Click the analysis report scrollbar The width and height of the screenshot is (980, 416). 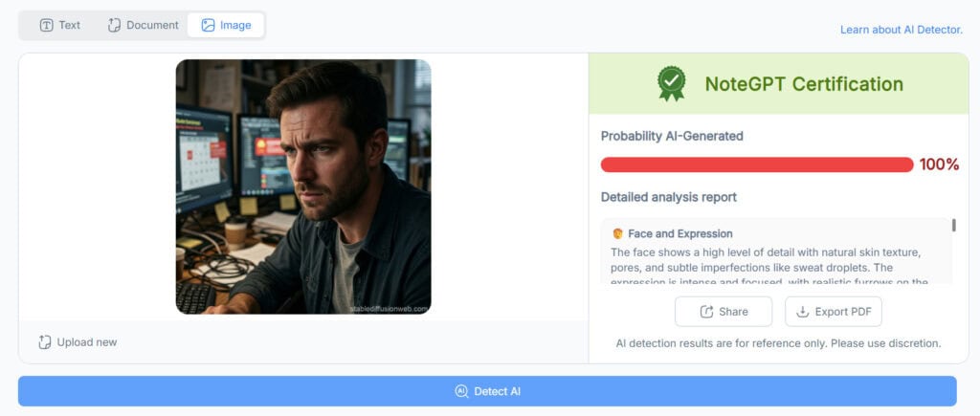tap(953, 226)
